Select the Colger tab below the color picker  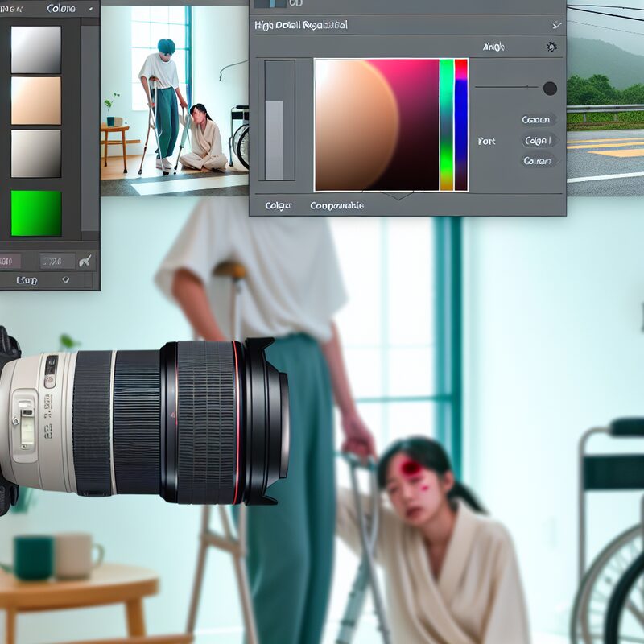click(278, 206)
